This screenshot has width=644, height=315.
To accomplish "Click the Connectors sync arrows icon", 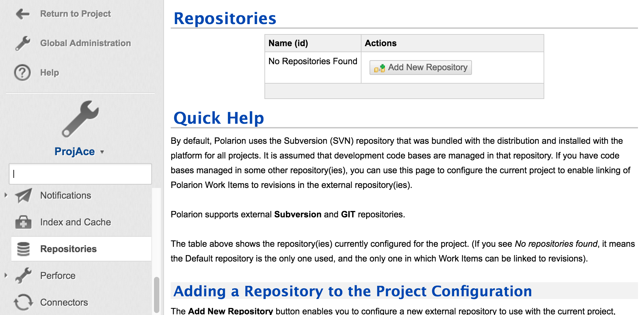I will [23, 302].
